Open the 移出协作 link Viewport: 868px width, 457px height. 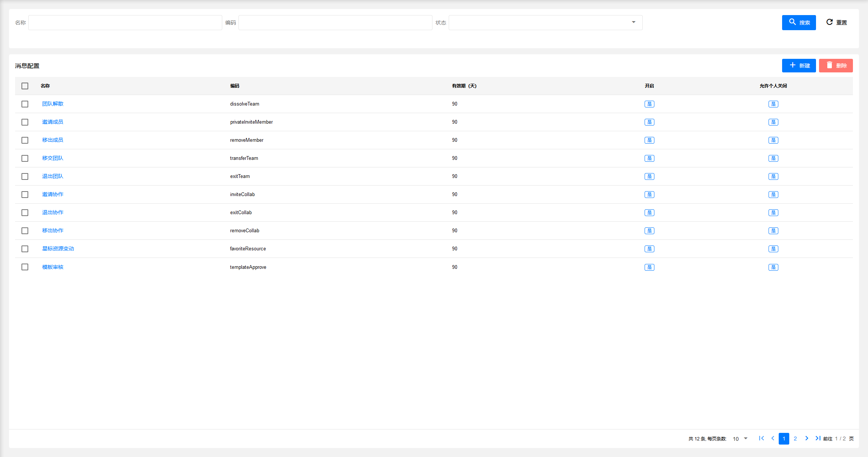pos(53,230)
